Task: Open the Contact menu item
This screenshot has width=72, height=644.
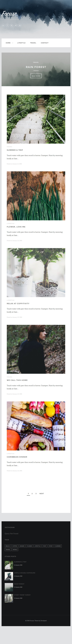Action: point(45,43)
